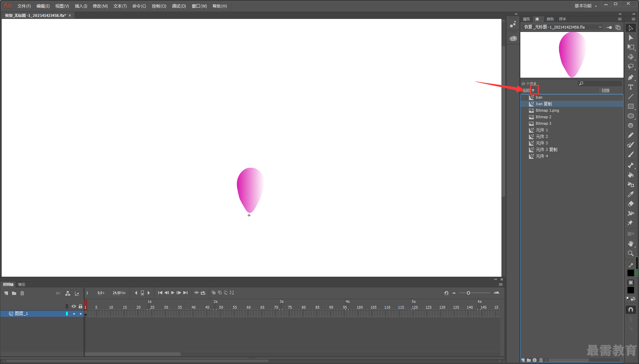
Task: Select the Oval tool
Action: [x=631, y=116]
